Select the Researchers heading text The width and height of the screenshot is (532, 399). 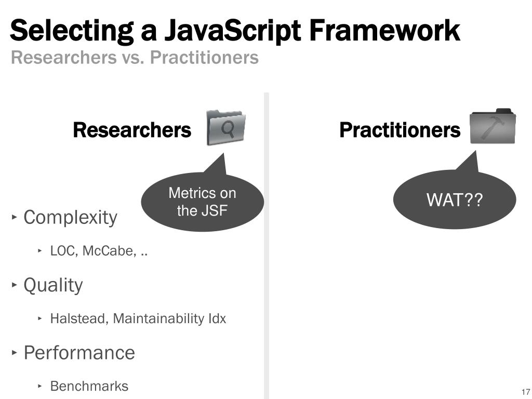click(x=132, y=130)
